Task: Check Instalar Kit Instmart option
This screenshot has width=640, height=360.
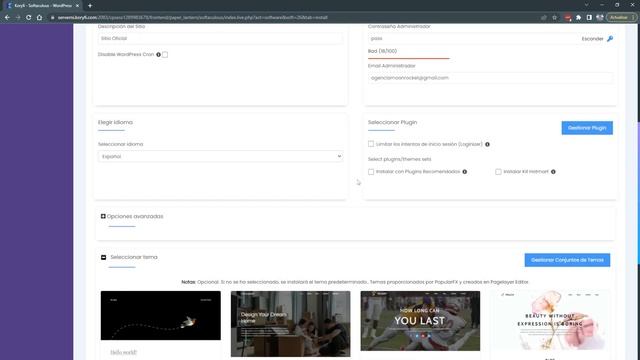Action: tap(498, 172)
